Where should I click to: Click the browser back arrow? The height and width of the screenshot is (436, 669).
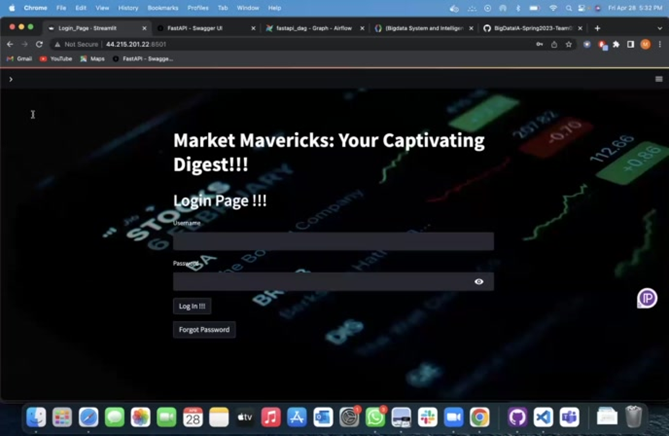[10, 44]
